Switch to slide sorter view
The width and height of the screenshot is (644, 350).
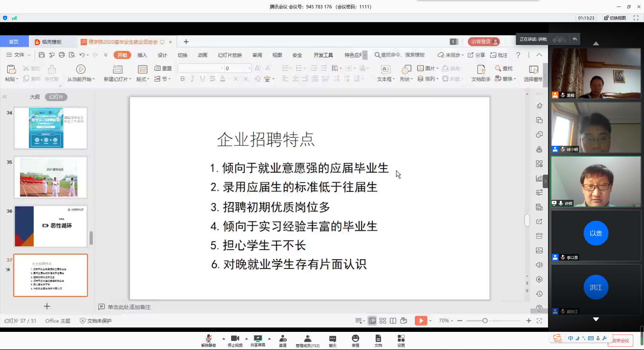[383, 321]
